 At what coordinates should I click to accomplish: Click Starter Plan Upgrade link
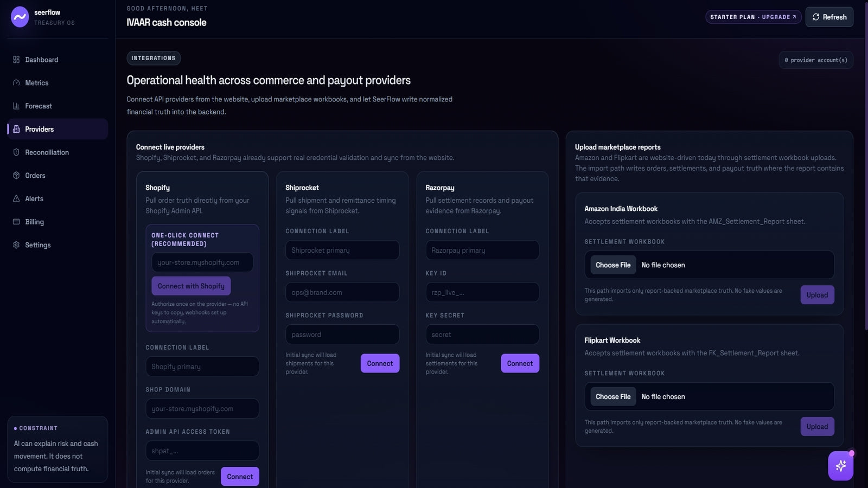[x=753, y=17]
